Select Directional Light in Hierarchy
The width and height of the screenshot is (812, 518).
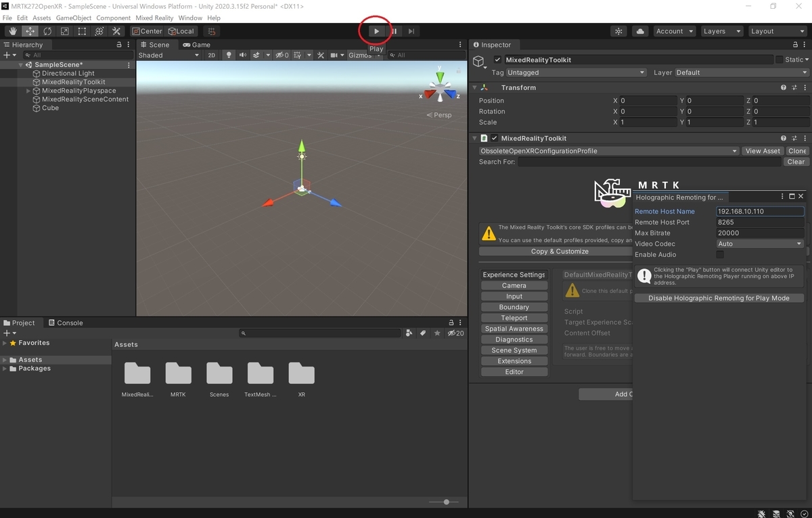coord(68,73)
